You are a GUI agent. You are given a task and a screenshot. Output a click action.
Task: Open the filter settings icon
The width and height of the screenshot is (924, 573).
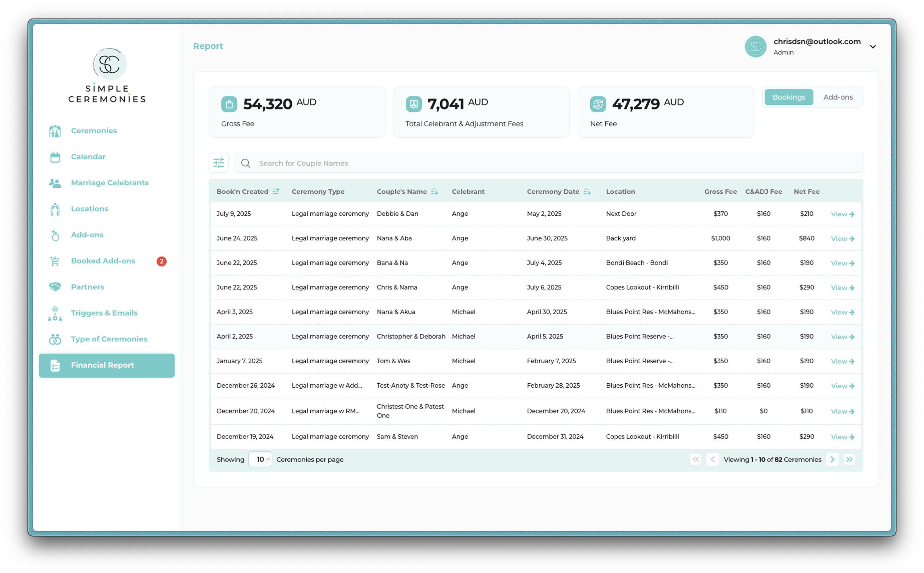[219, 163]
